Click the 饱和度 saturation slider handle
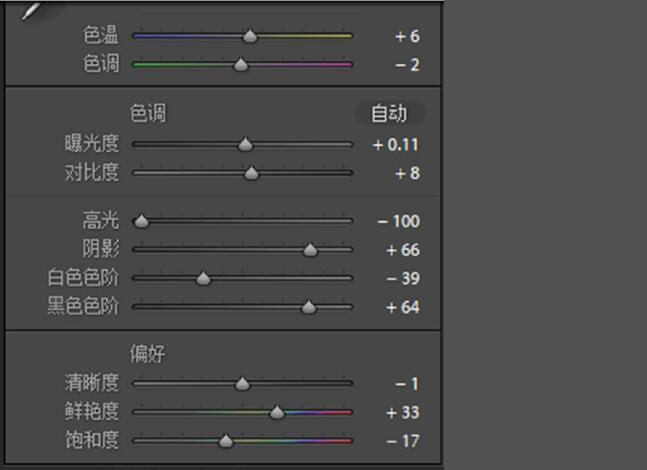The width and height of the screenshot is (647, 470). tap(226, 441)
